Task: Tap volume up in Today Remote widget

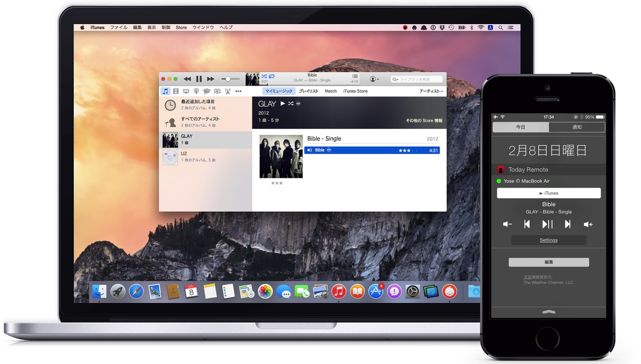Action: (x=588, y=224)
